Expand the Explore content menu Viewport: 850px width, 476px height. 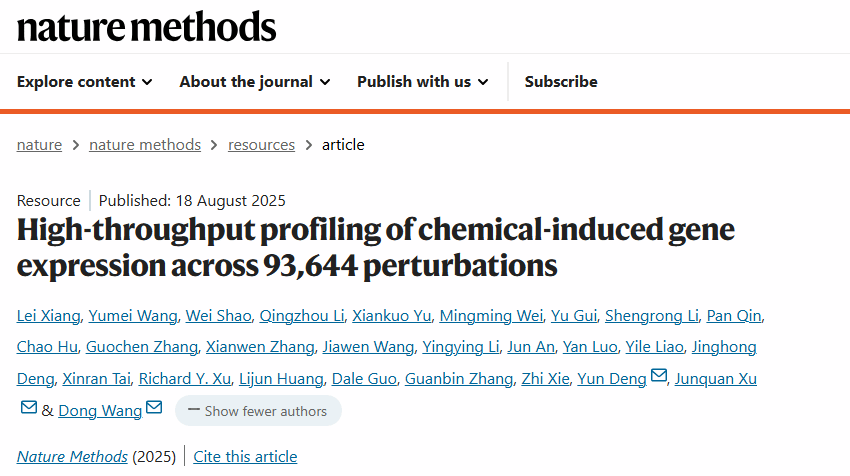[x=85, y=82]
